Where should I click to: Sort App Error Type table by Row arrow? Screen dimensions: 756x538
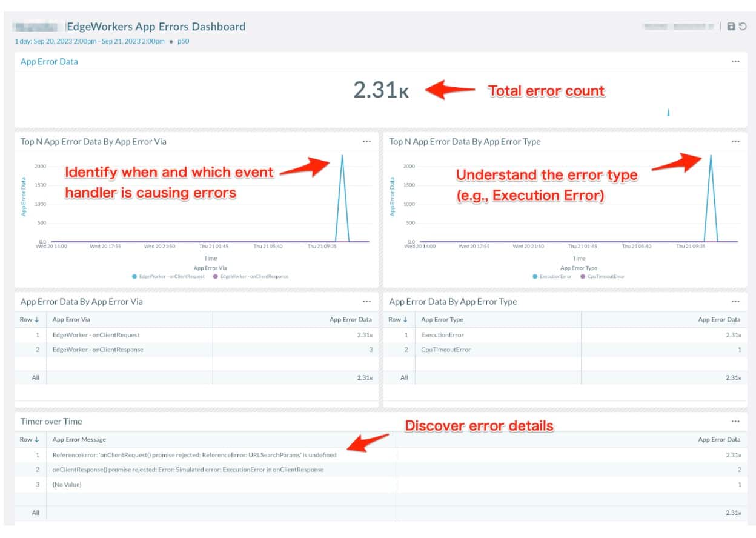pos(398,319)
